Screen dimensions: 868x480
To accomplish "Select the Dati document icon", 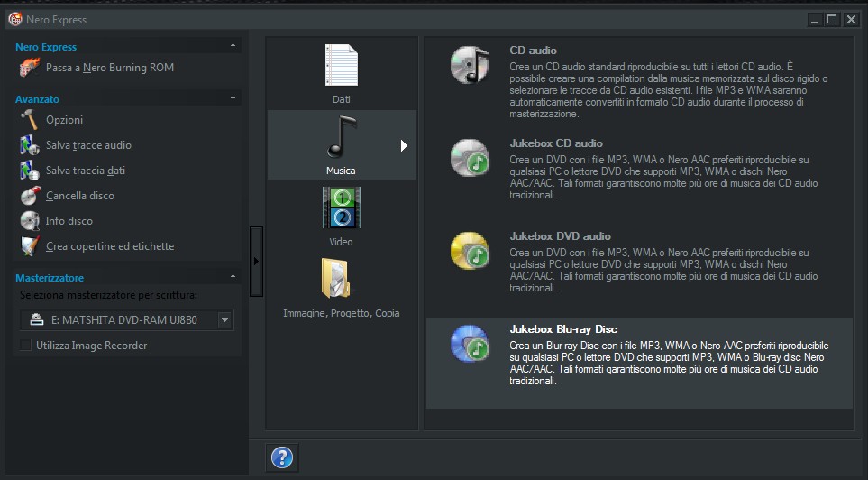I will [341, 65].
